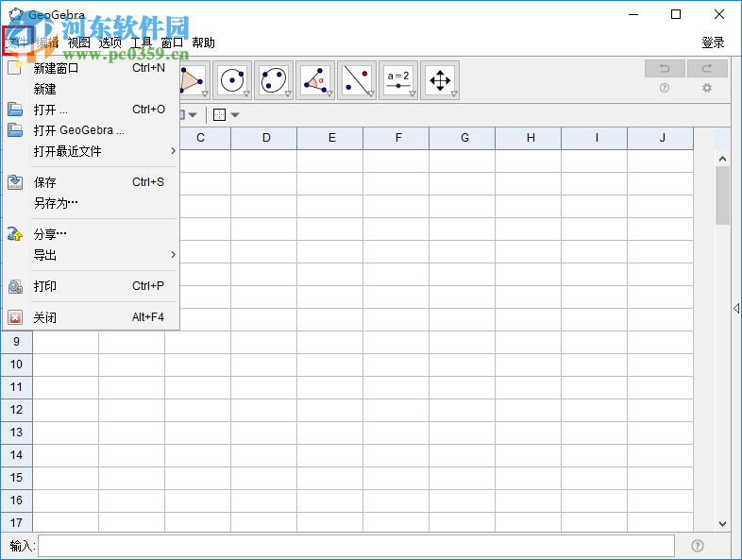
Task: Expand the side panel collapse arrow
Action: 736,309
